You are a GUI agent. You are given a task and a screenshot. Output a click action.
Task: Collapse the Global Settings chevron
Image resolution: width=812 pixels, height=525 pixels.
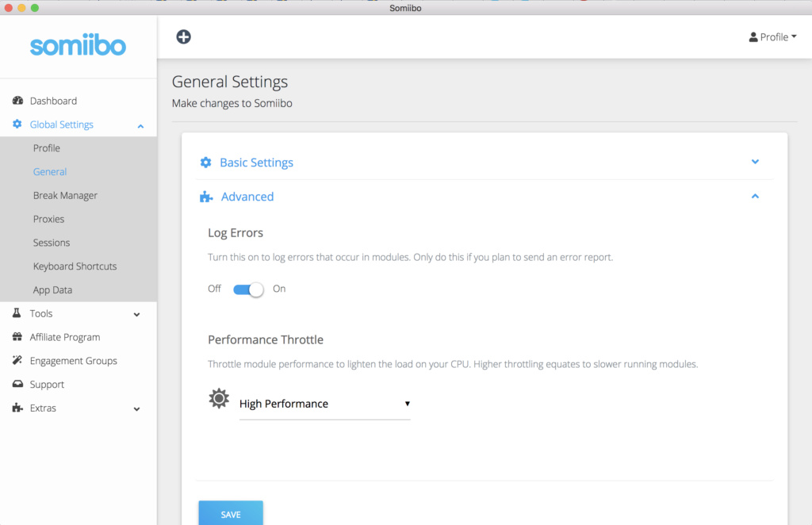[140, 126]
